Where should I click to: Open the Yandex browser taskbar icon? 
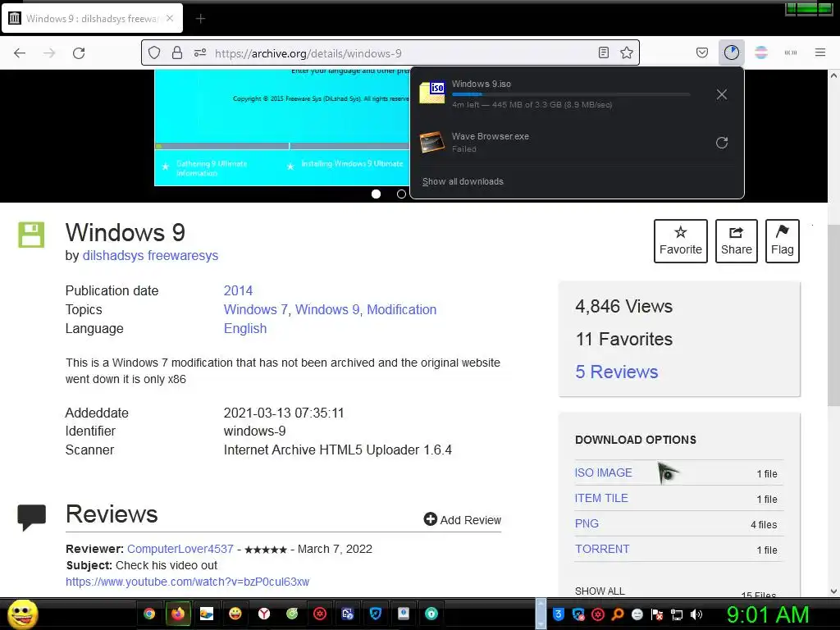(x=263, y=614)
